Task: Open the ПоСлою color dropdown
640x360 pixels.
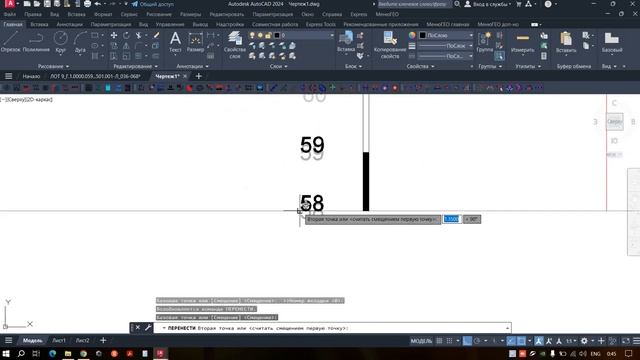Action: coord(471,36)
